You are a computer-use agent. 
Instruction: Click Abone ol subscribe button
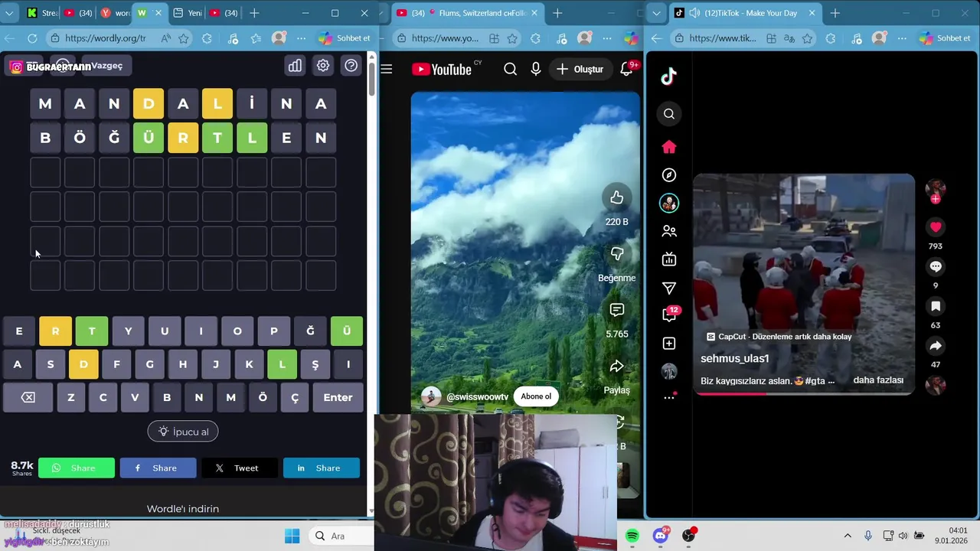click(x=536, y=396)
